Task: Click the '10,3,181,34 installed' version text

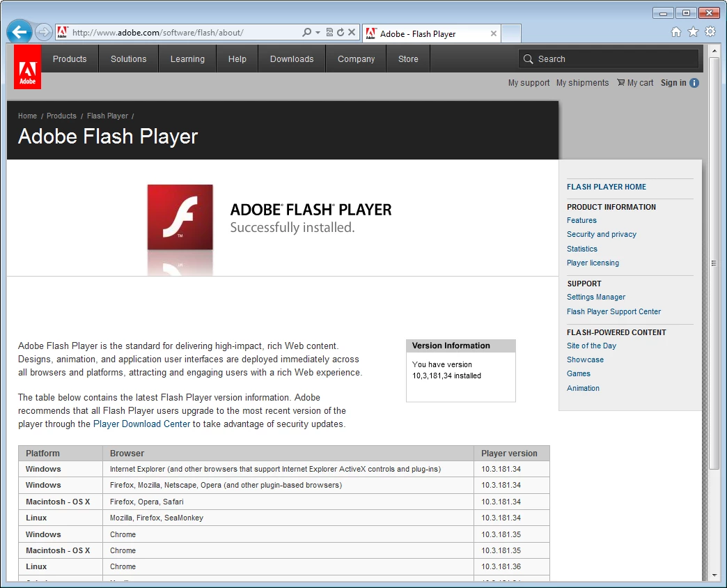Action: coord(446,376)
